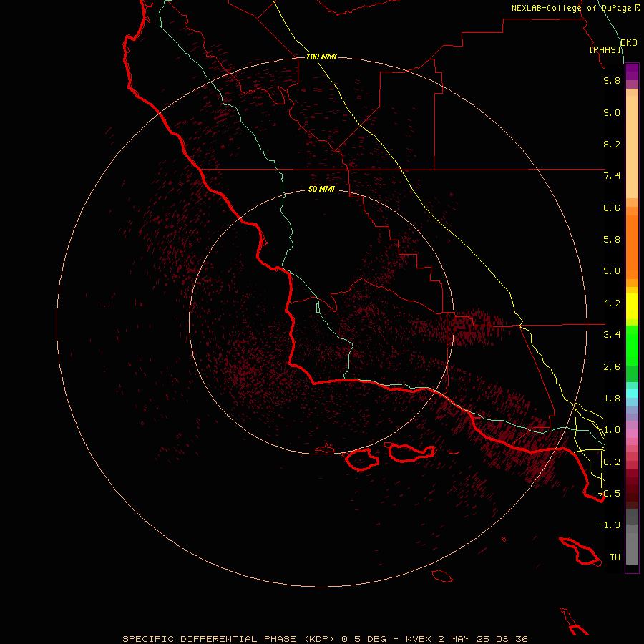The image size is (644, 644).
Task: Click the 2.6 scale value
Action: click(x=612, y=366)
